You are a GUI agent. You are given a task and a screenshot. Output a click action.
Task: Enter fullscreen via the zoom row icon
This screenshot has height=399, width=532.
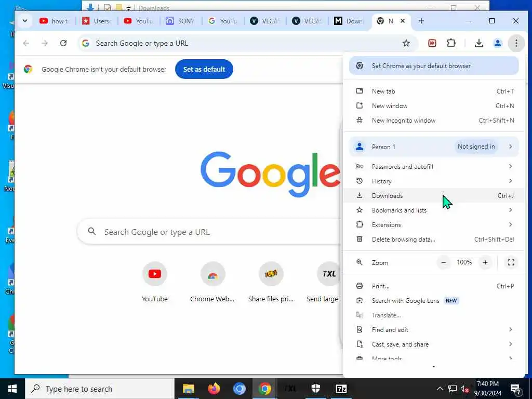tap(511, 262)
